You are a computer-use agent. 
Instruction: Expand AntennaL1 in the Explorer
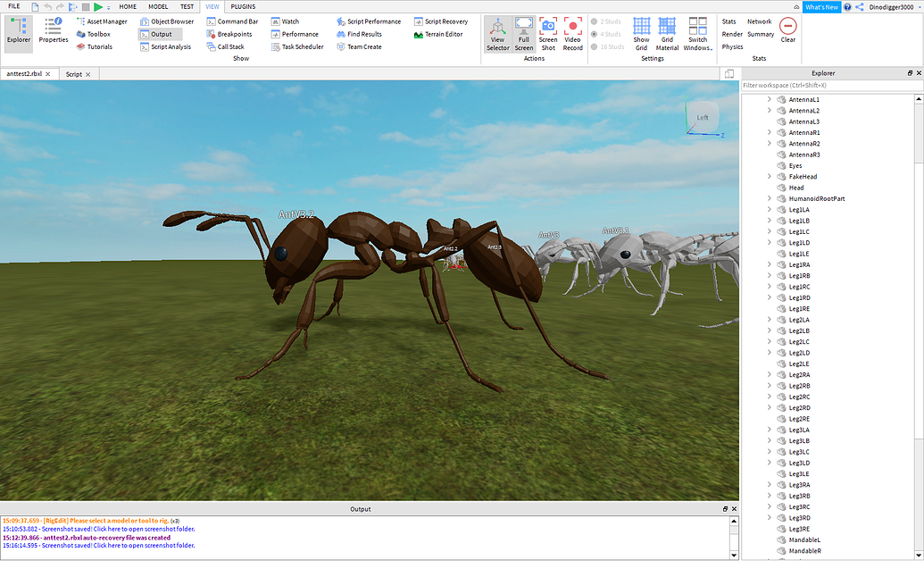tap(769, 100)
